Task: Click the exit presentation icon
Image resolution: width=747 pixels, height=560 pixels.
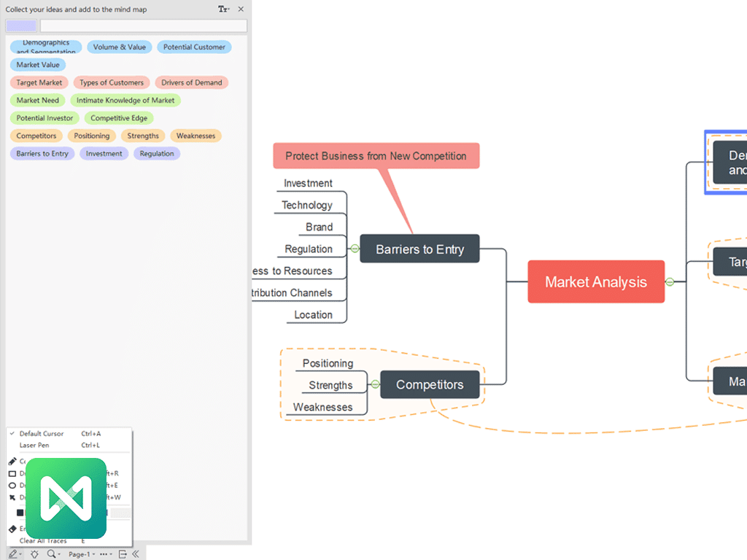Action: click(123, 554)
